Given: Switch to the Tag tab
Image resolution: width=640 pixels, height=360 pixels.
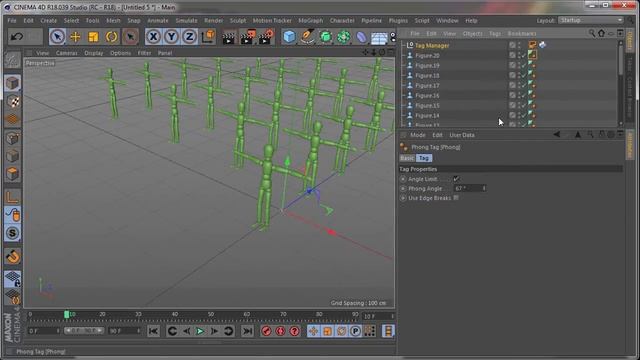Looking at the screenshot, I should tap(424, 158).
